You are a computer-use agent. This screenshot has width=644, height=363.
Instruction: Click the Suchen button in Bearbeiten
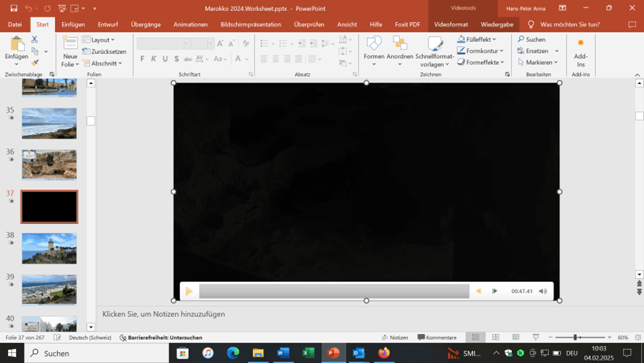click(x=532, y=39)
